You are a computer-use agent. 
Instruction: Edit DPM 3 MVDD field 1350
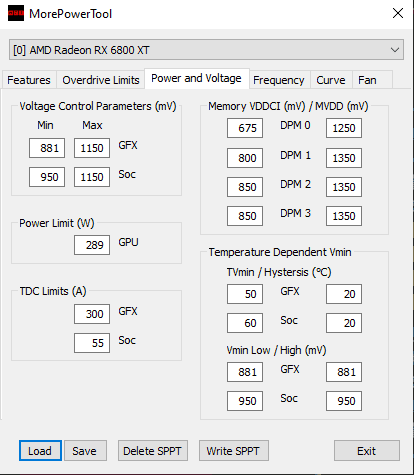pos(344,216)
